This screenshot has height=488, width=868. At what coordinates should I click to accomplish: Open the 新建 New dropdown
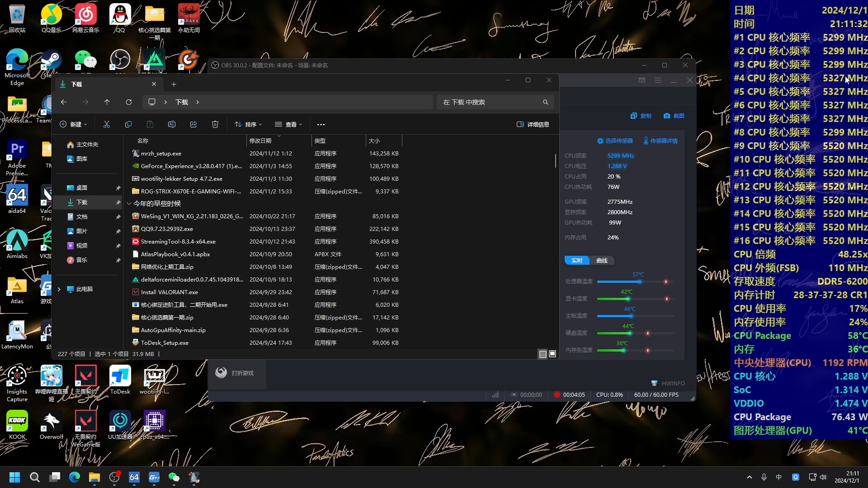tap(73, 124)
